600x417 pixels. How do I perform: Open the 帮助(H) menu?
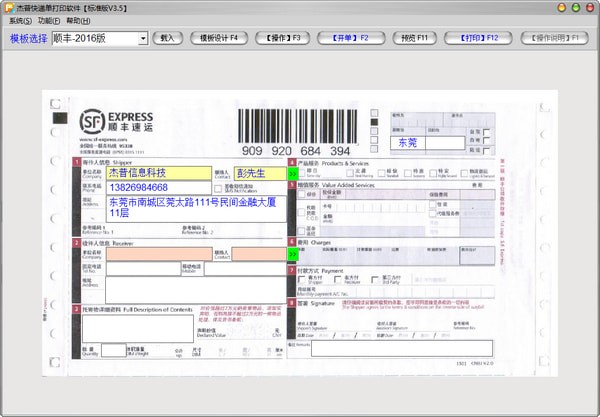pyautogui.click(x=78, y=20)
